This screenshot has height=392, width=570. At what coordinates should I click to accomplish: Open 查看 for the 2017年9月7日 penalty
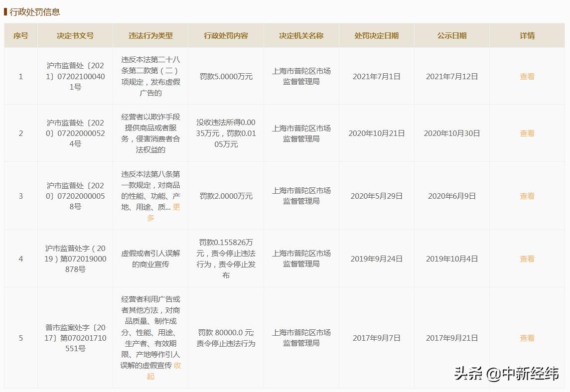pyautogui.click(x=527, y=338)
